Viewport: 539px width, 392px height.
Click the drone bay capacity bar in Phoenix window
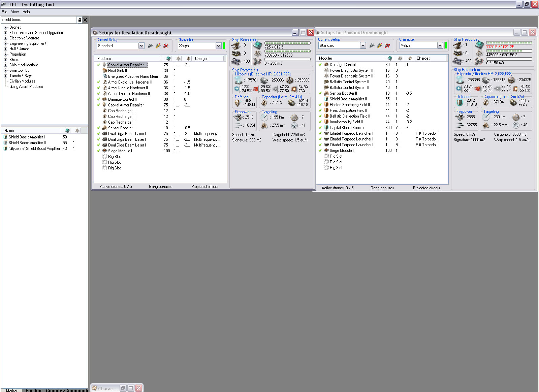pos(509,59)
